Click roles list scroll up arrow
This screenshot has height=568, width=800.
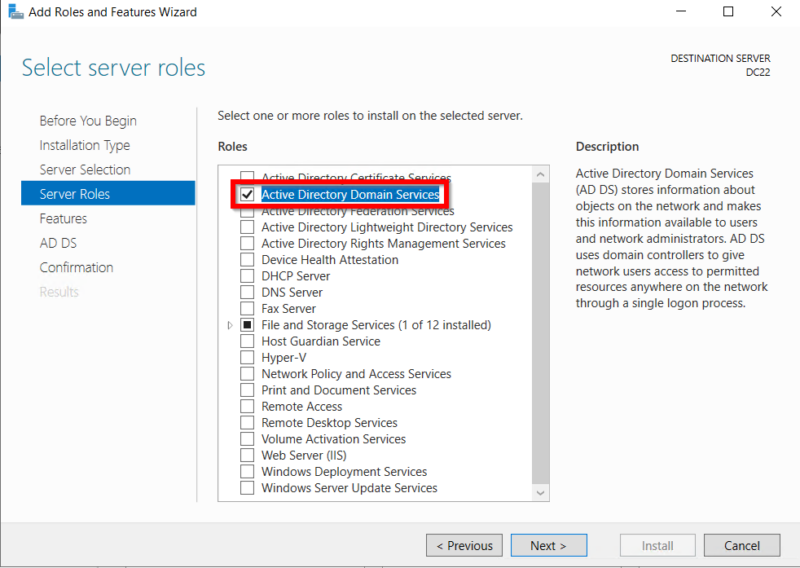[x=540, y=175]
